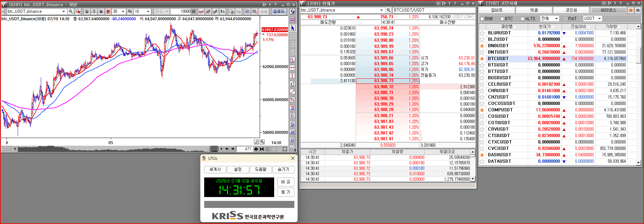Viewport: 644px width, 224px height.
Task: Click the chart zoom magnifier below the price axis
Action: tap(262, 142)
